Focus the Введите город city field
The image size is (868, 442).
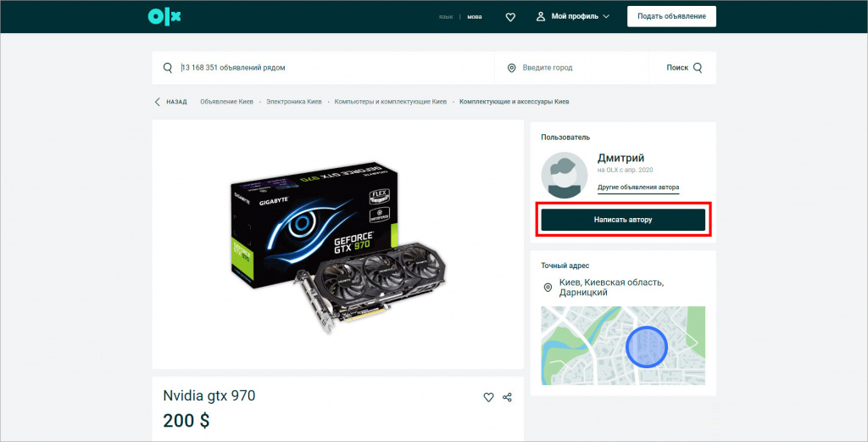tap(571, 68)
